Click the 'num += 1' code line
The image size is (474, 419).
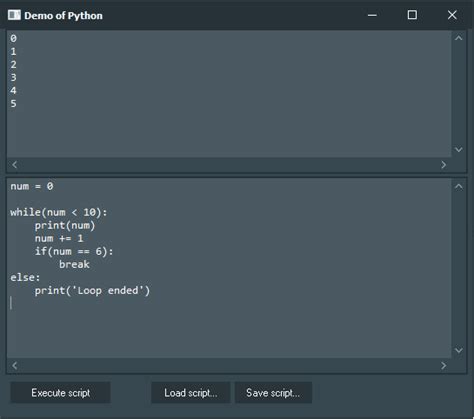coord(59,238)
